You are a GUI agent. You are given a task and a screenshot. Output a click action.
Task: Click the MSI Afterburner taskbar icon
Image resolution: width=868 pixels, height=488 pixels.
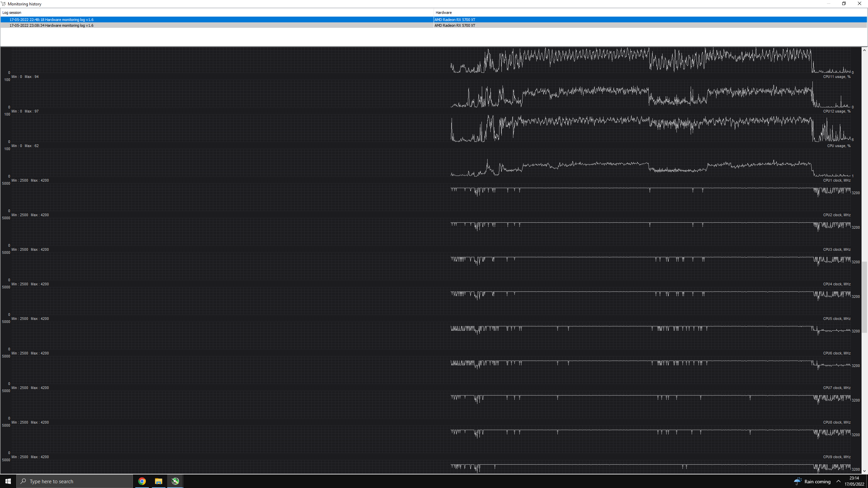175,481
